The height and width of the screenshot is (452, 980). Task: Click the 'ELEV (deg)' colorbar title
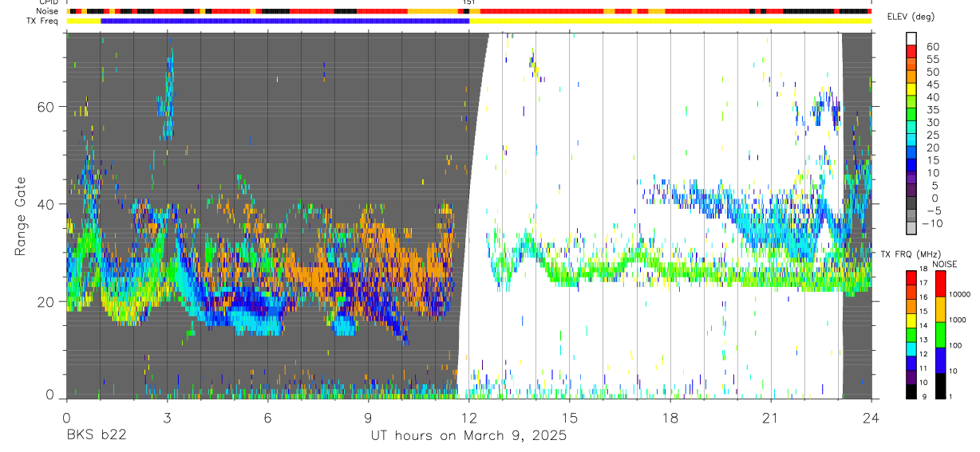911,17
